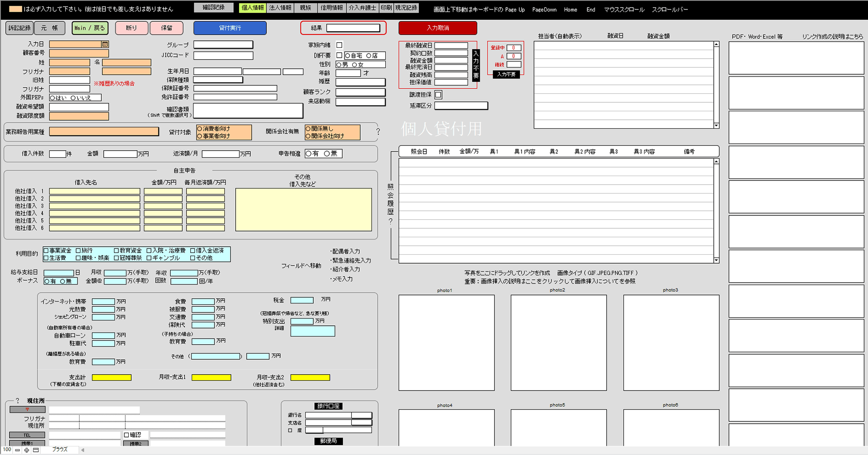Open the ブラウズ mode popup menu
Screen dimensions: 868x455
pyautogui.click(x=60, y=450)
